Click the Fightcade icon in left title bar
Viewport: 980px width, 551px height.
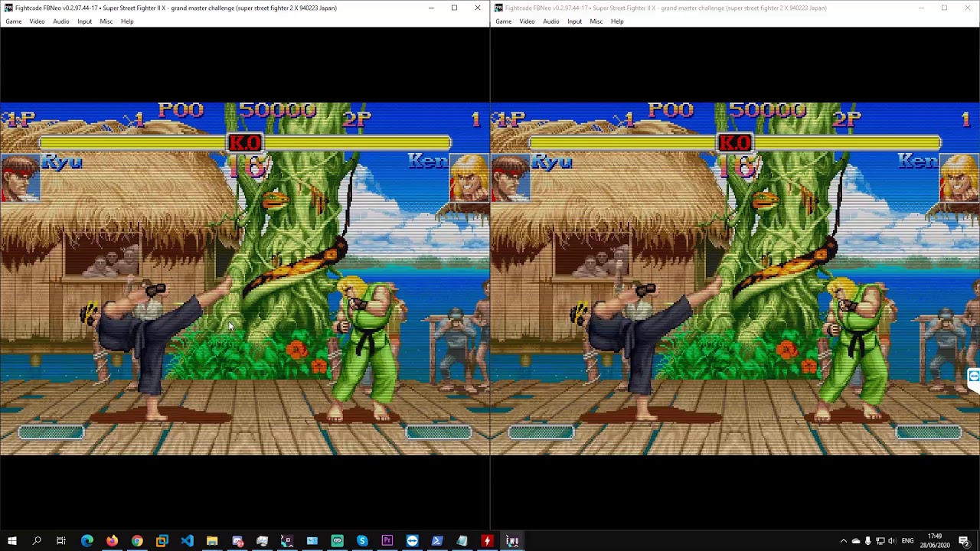[x=8, y=8]
